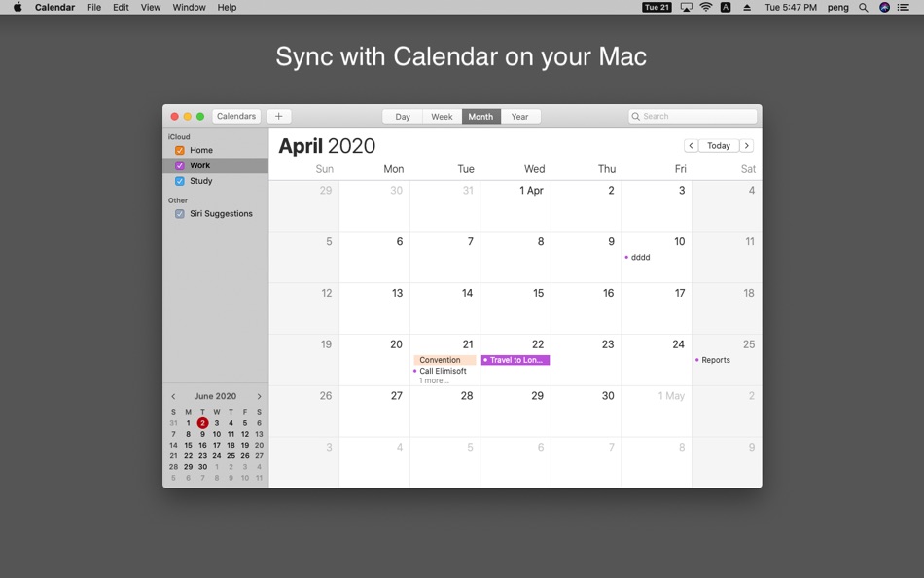Click the Tue 5:47 PM clock
Screen dimensions: 924x578
point(791,7)
